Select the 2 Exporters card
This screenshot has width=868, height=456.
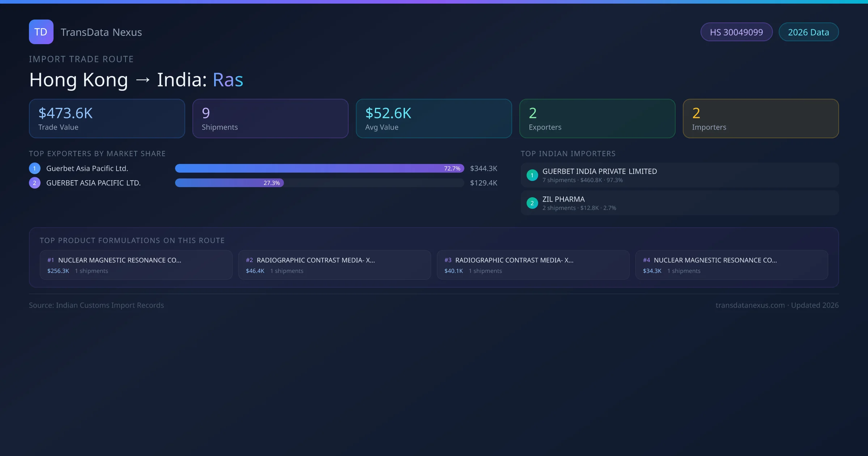coord(597,118)
